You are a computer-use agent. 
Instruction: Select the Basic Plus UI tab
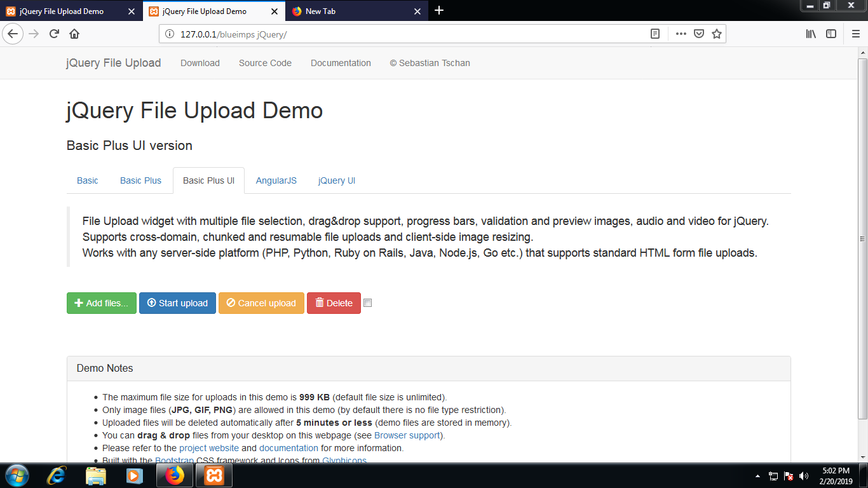[x=208, y=180]
